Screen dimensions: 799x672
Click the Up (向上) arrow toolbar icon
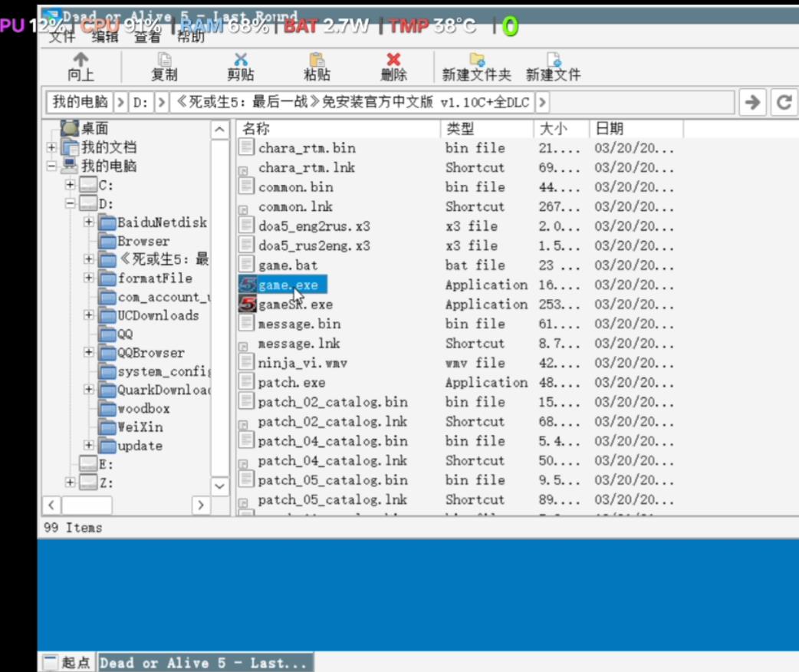81,60
